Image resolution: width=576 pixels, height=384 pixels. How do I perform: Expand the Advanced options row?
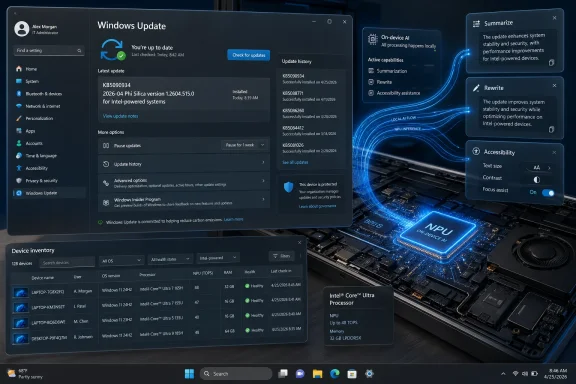pos(184,182)
